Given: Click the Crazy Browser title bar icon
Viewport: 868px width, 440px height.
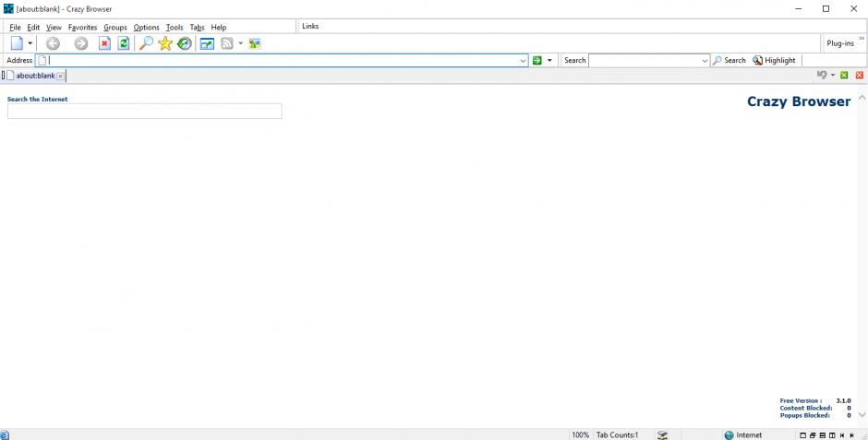Looking at the screenshot, I should (8, 9).
